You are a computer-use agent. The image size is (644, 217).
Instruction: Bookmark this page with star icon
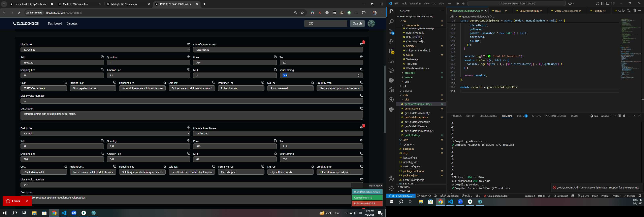coord(302,13)
